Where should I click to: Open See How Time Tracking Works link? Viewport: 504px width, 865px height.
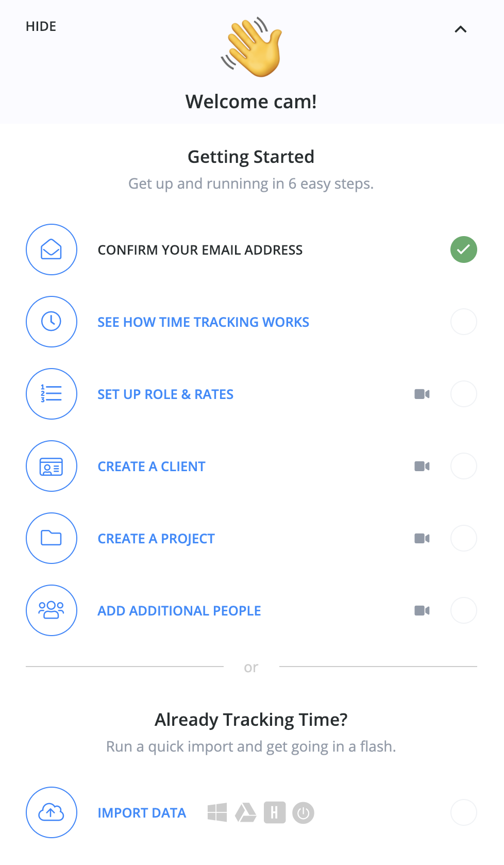(204, 322)
